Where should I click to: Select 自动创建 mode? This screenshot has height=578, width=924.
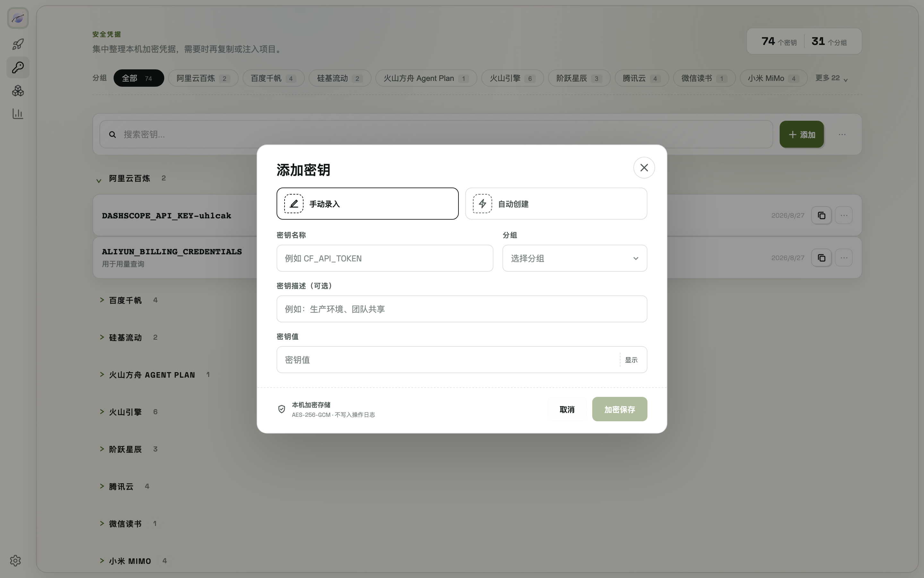pos(556,204)
